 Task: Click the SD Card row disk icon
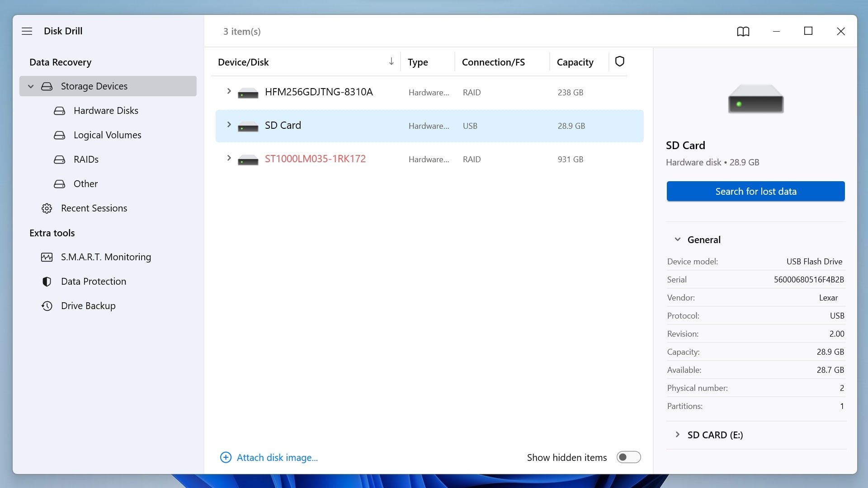pos(248,127)
